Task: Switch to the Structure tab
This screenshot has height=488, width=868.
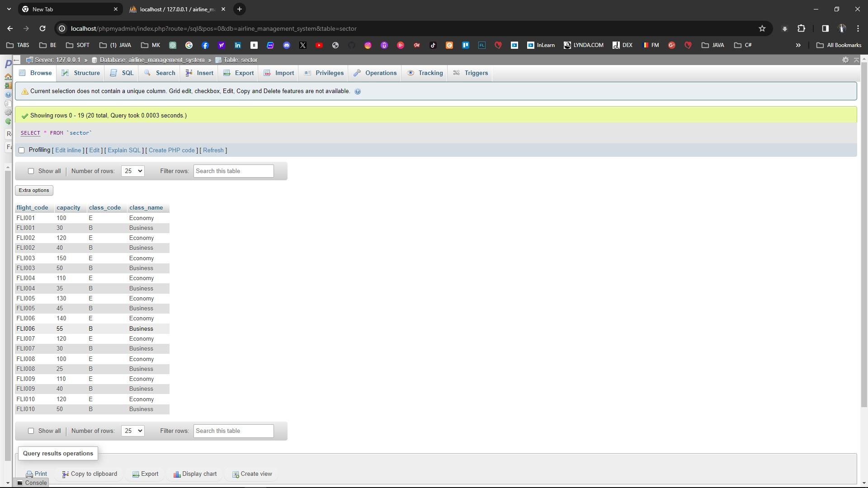Action: [x=81, y=73]
